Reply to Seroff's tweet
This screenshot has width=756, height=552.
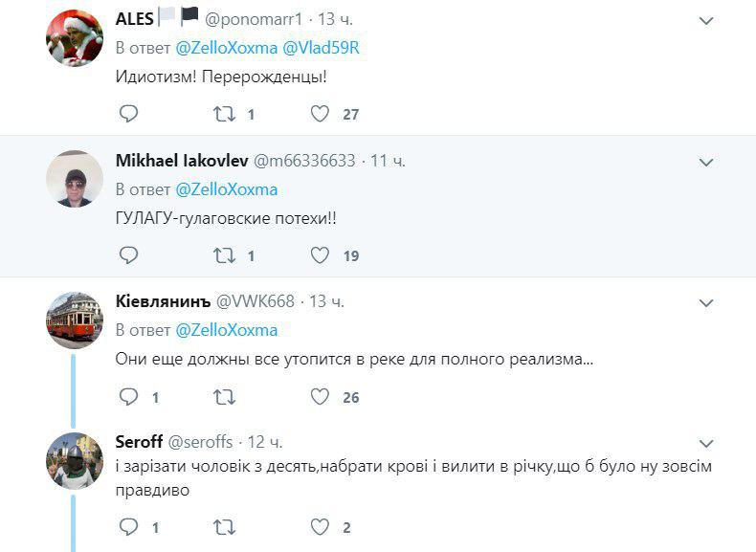pyautogui.click(x=128, y=526)
